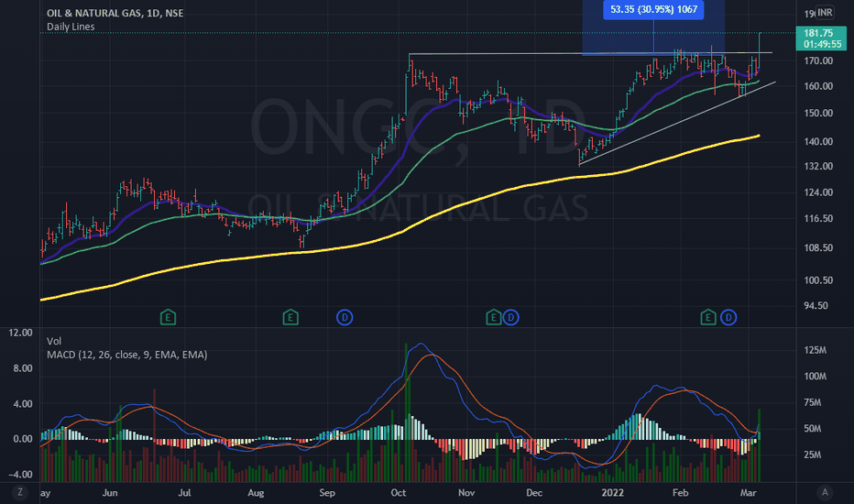Click the 125M volume axis label
Viewport: 854px width, 504px height.
point(816,350)
